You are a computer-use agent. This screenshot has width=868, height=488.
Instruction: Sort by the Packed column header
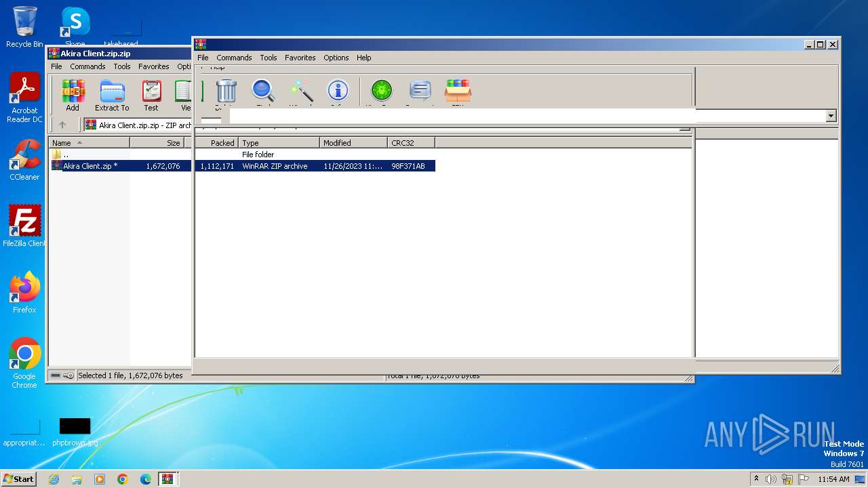[216, 143]
